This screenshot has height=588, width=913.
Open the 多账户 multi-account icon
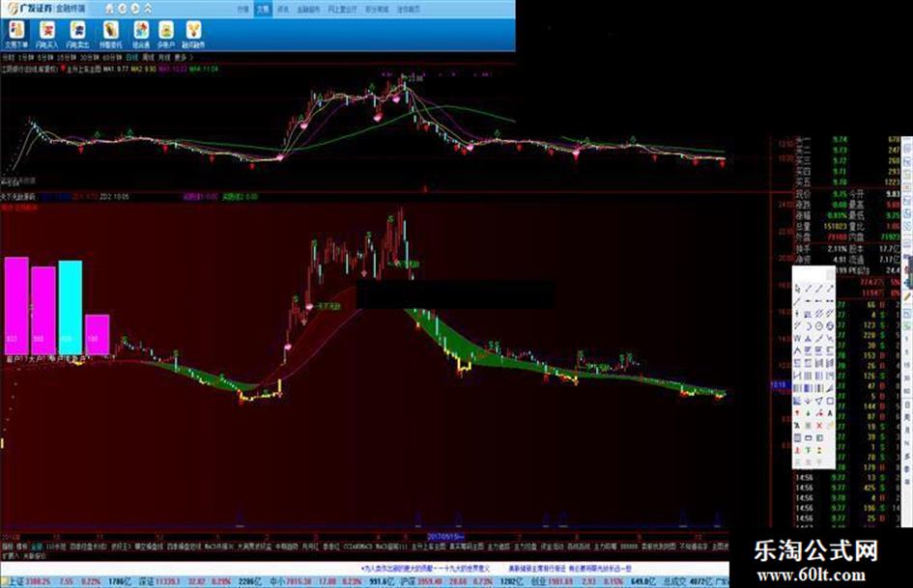coord(166,35)
